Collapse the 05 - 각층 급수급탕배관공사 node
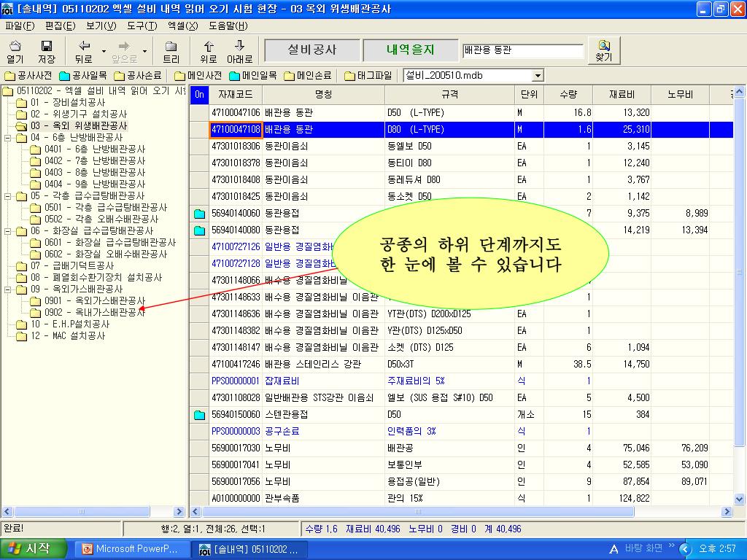747x560 pixels. [x=7, y=196]
